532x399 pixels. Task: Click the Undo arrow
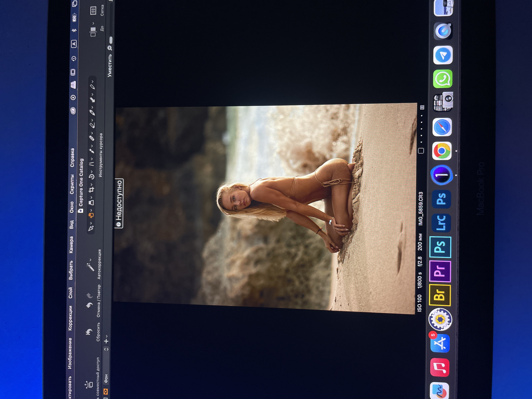click(x=90, y=305)
